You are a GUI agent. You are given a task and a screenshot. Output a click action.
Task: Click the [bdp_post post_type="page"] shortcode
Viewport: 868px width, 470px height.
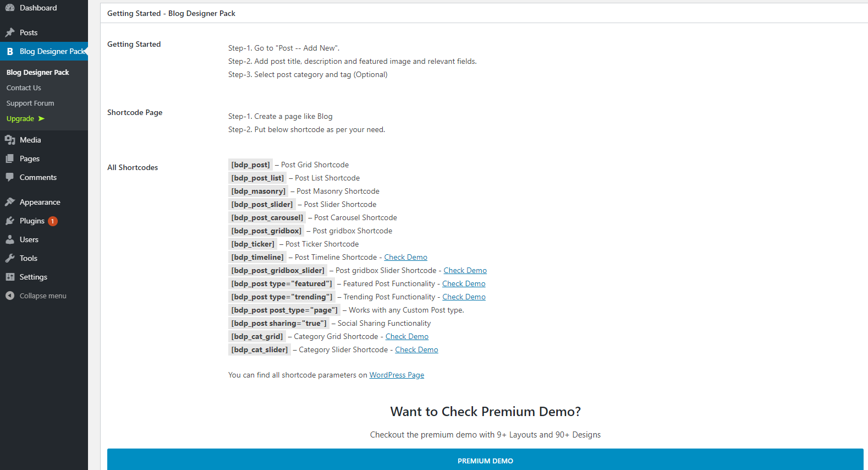click(284, 310)
